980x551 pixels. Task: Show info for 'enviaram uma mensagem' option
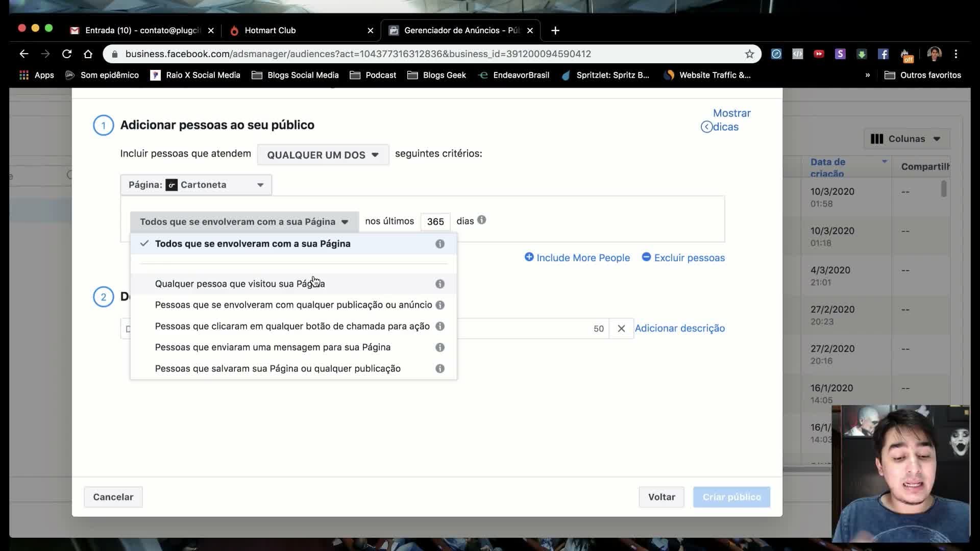[x=440, y=347]
